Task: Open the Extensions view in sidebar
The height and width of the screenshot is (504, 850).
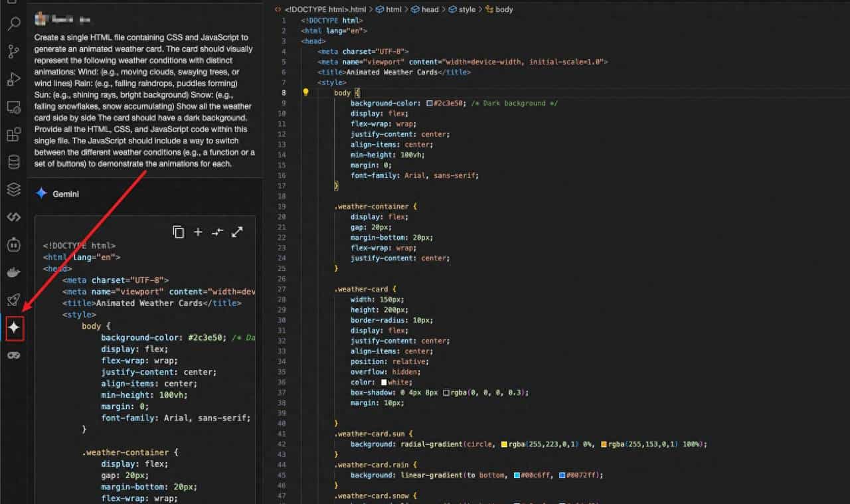Action: point(13,135)
